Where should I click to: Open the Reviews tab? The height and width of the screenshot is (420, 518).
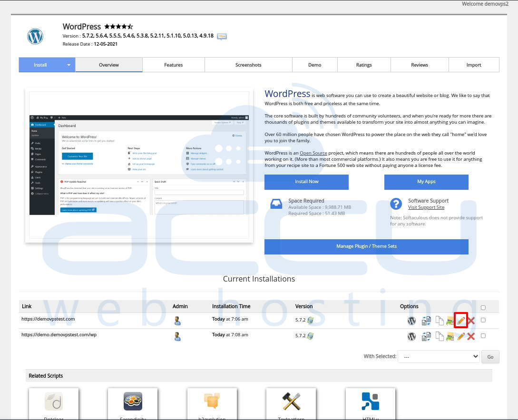tap(420, 65)
